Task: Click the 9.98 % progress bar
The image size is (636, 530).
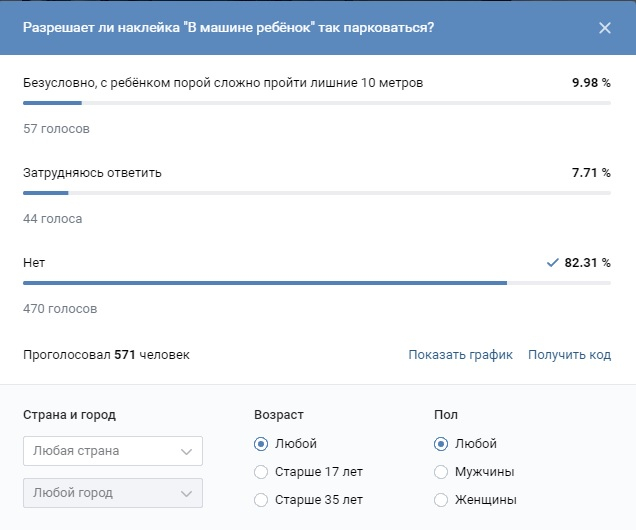Action: [x=317, y=103]
